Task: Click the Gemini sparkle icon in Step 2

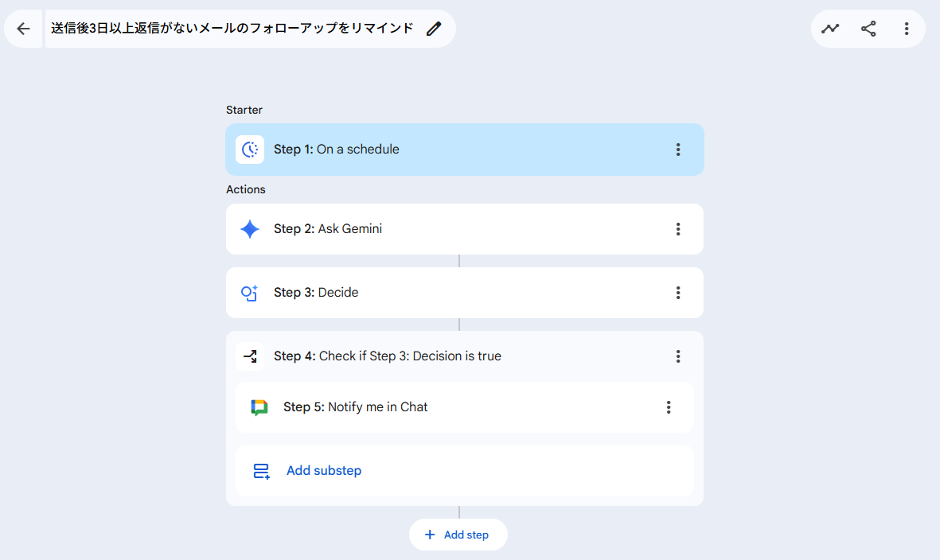Action: [250, 229]
